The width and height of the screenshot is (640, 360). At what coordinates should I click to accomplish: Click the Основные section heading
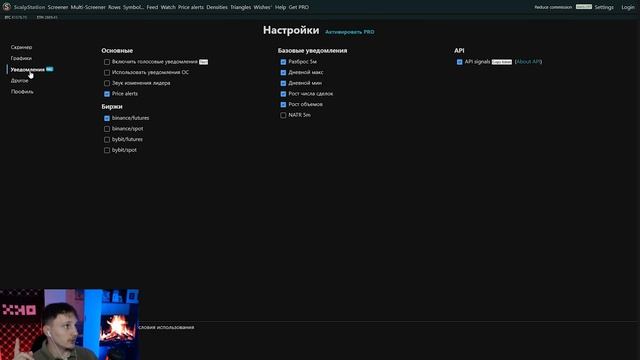point(117,51)
